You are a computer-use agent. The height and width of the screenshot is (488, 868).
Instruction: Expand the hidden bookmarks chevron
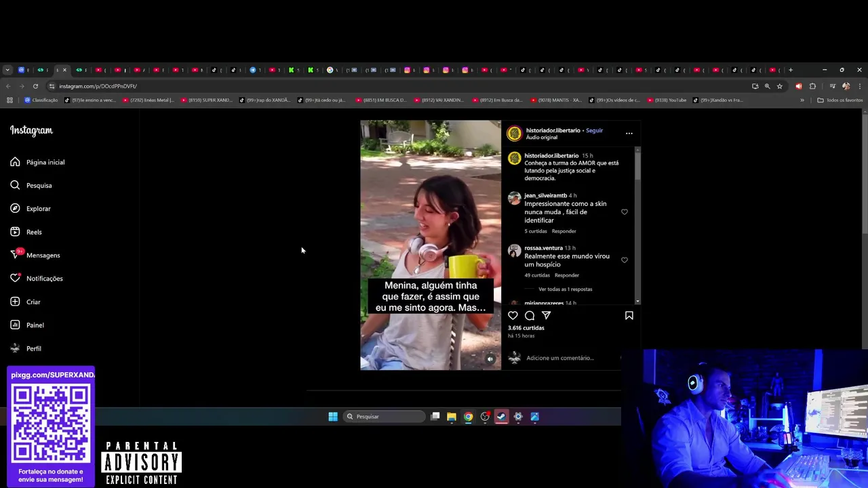pos(802,100)
